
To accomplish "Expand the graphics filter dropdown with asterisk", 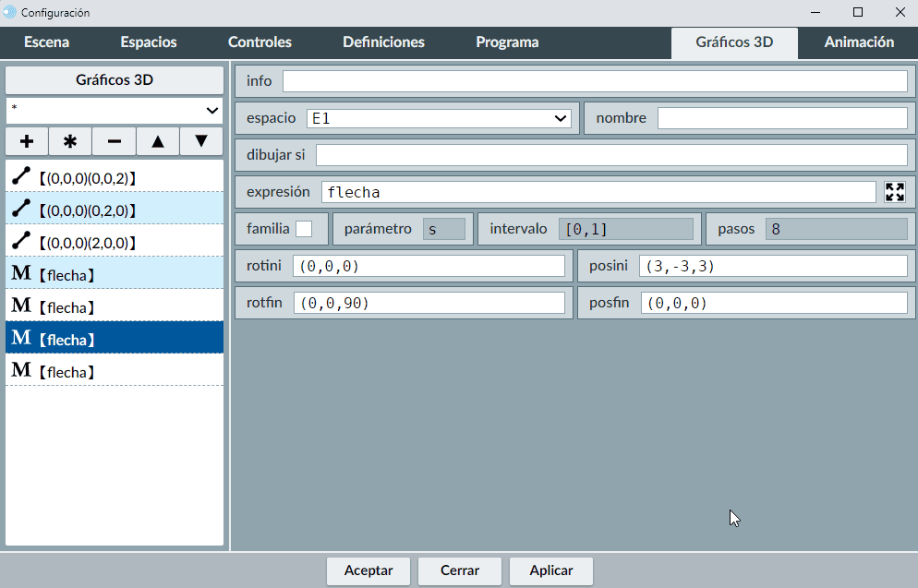I will click(115, 110).
